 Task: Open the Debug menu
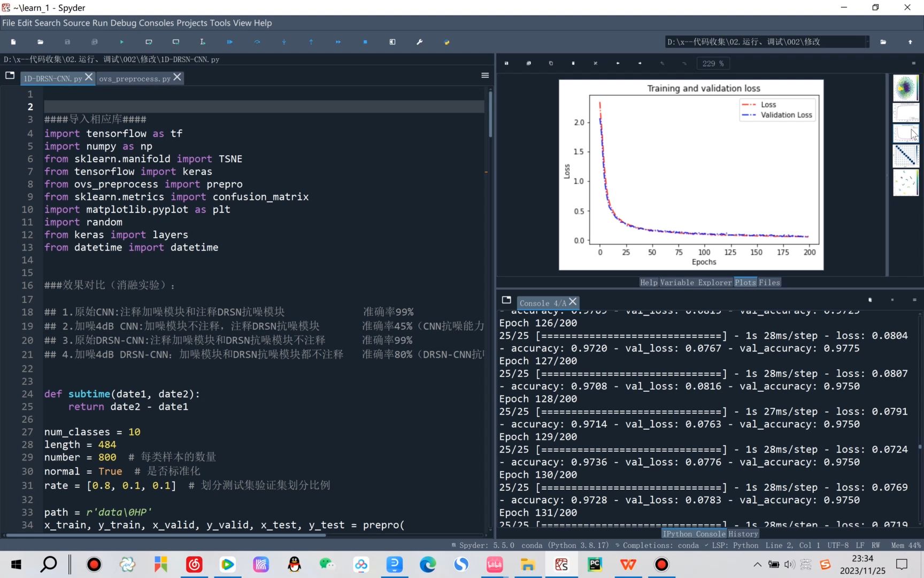pyautogui.click(x=123, y=23)
